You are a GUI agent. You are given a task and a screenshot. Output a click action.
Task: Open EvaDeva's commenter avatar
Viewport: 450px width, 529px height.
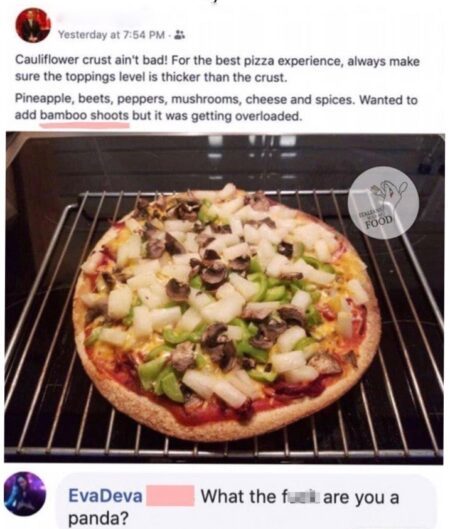pos(24,494)
